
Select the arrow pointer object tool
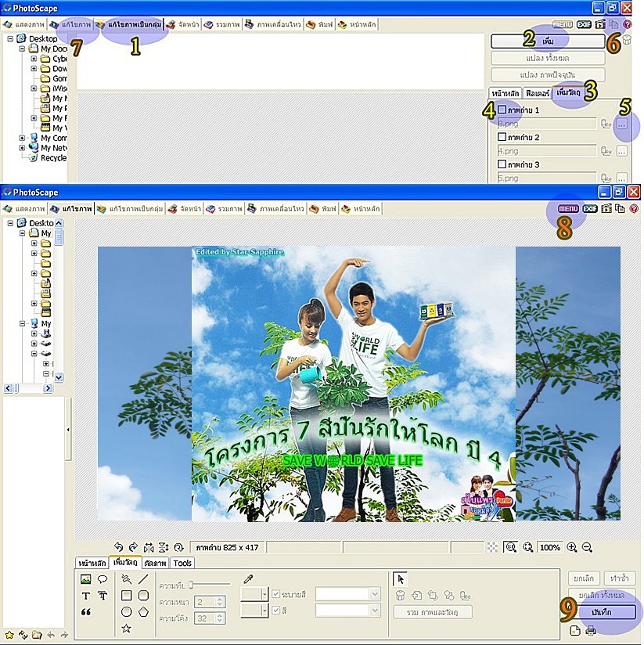click(400, 579)
